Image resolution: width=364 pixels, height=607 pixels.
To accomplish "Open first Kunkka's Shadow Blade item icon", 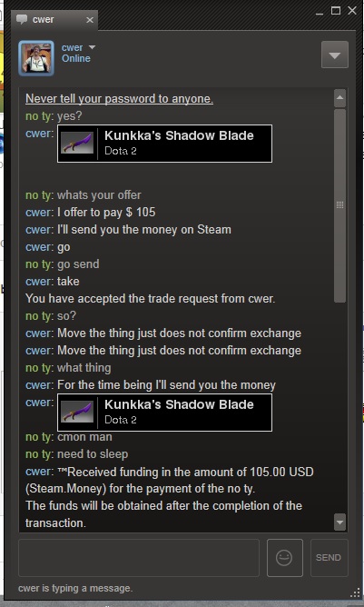I will click(77, 143).
